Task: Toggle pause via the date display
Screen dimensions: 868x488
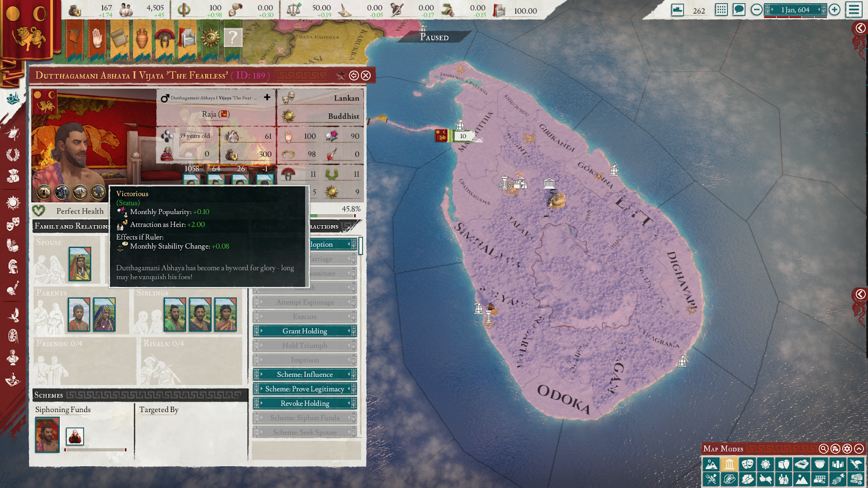Action: click(795, 10)
